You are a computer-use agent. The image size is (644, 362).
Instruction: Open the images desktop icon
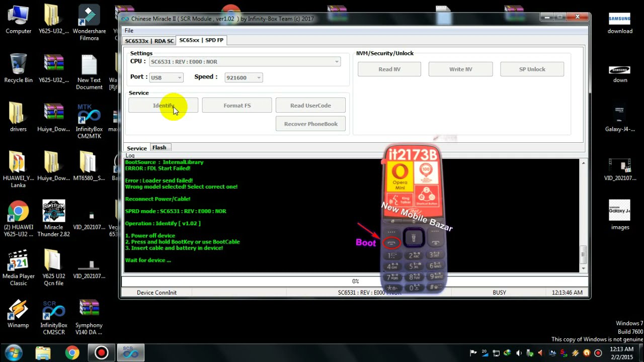620,215
